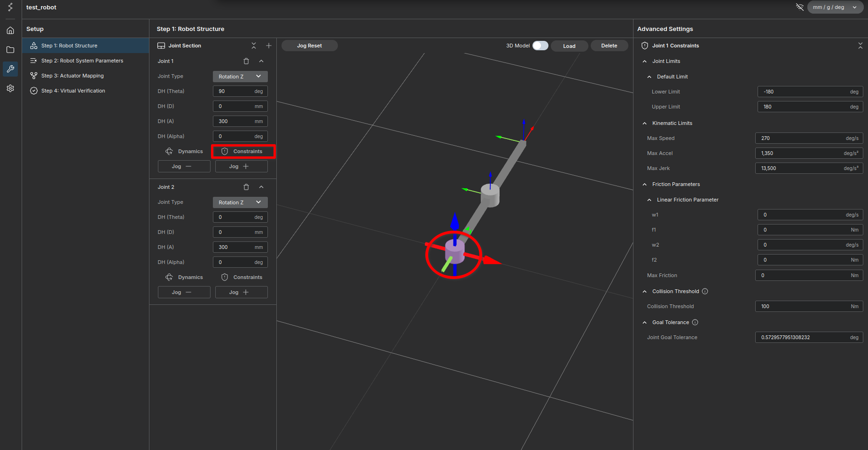Click the Load button
The width and height of the screenshot is (868, 450).
(569, 46)
